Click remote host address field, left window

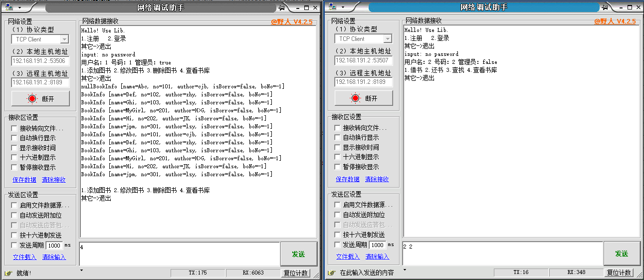(40, 82)
